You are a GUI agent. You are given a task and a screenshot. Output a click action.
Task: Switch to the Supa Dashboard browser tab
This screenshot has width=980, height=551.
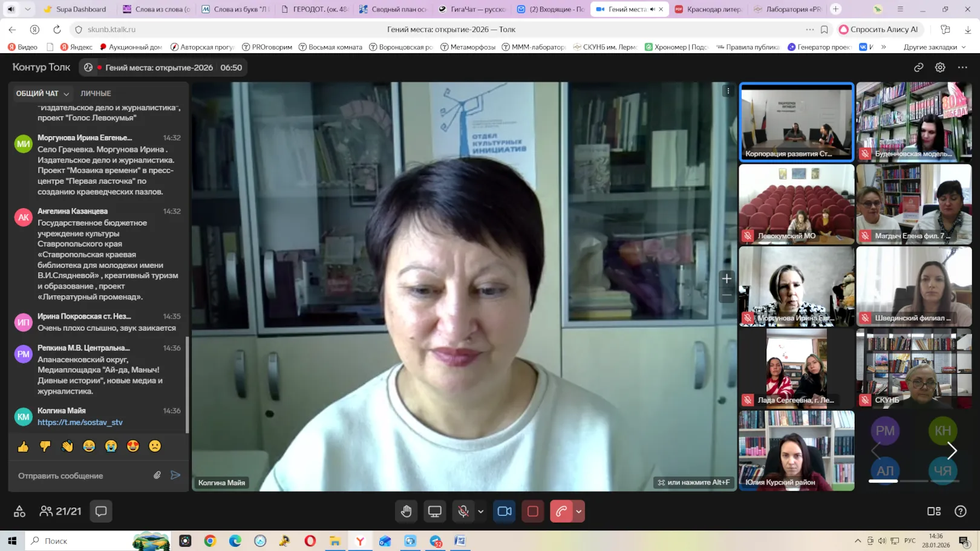click(x=76, y=9)
